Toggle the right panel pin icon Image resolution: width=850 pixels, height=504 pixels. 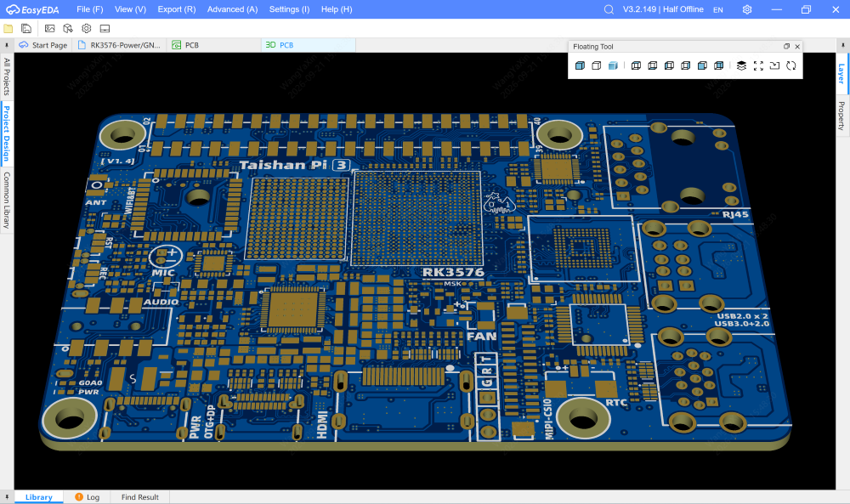843,45
